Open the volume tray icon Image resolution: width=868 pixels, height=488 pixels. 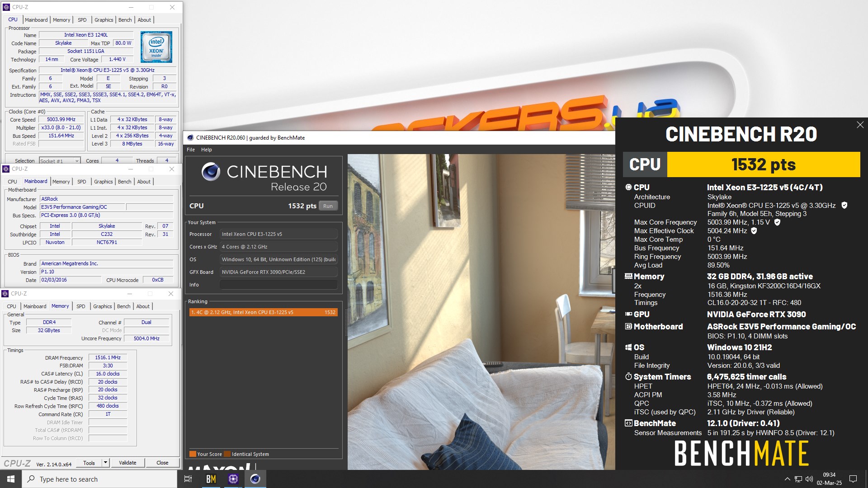(x=809, y=479)
